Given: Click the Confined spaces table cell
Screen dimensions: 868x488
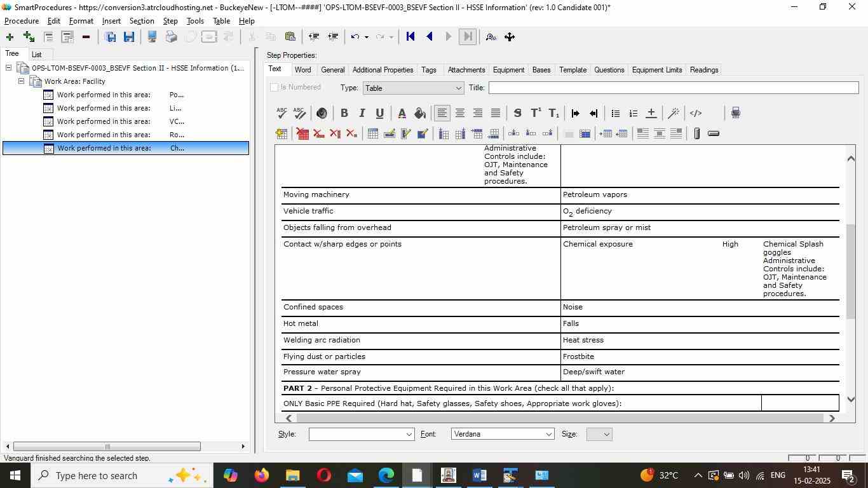Looking at the screenshot, I should 421,308.
